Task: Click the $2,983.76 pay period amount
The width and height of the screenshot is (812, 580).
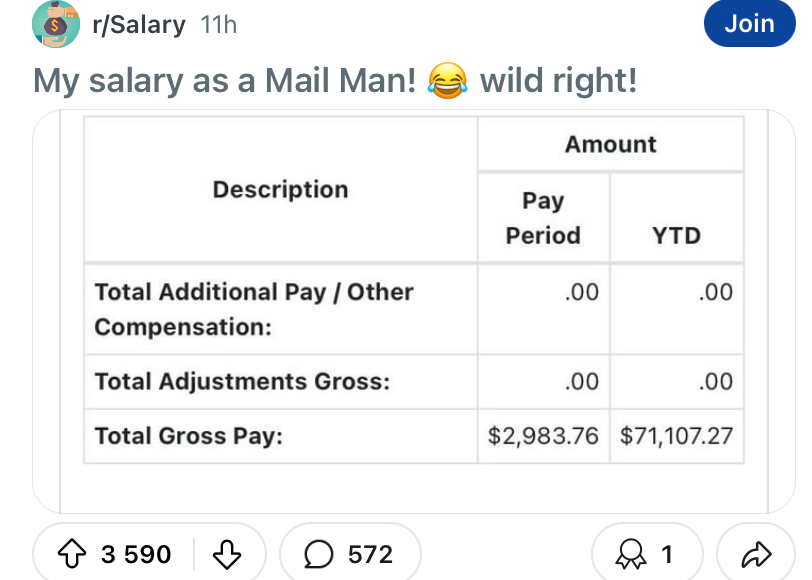Action: 543,436
